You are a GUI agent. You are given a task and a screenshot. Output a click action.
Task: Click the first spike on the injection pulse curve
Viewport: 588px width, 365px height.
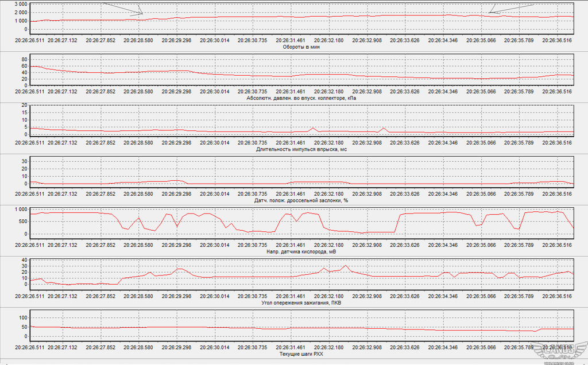pyautogui.click(x=312, y=128)
